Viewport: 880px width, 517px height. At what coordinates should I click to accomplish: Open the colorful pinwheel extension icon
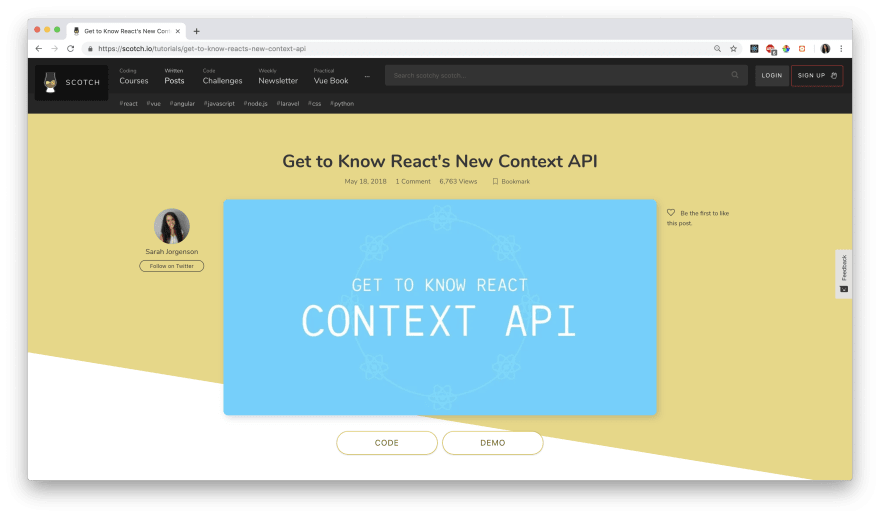[x=786, y=49]
